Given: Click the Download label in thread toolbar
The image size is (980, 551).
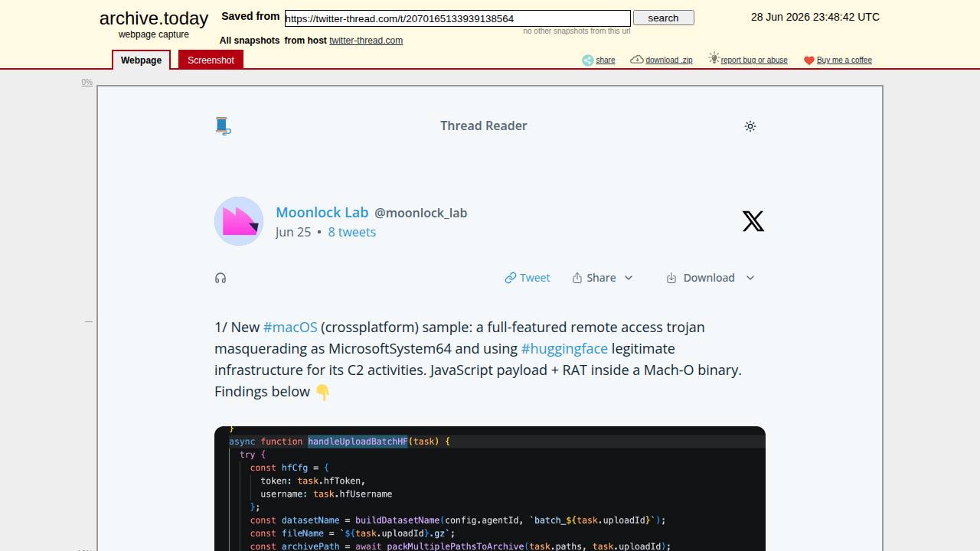Looking at the screenshot, I should (x=709, y=278).
